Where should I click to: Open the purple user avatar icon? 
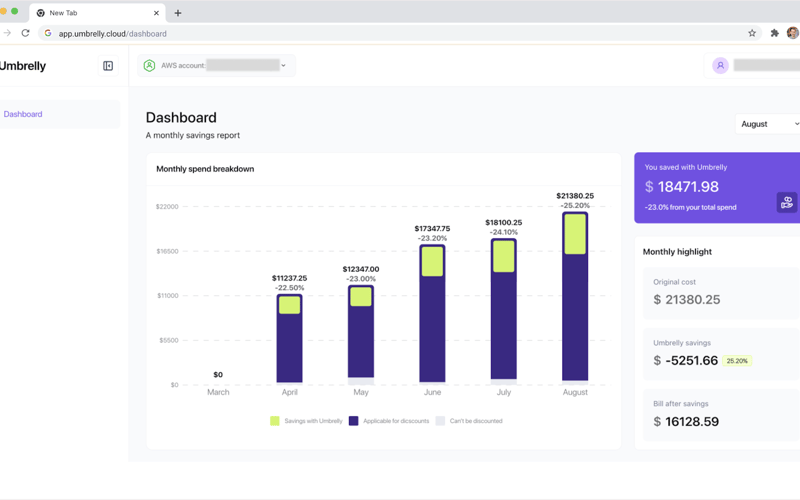720,65
